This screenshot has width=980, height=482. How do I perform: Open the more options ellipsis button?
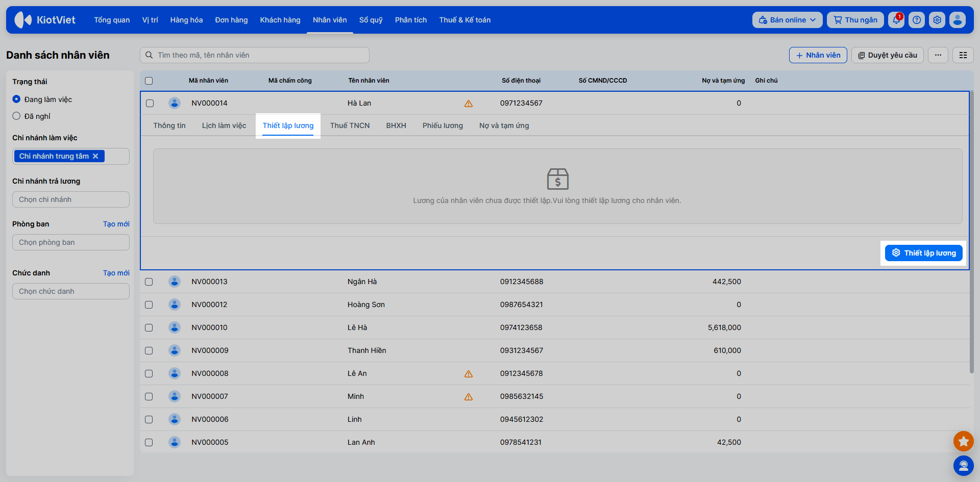938,55
